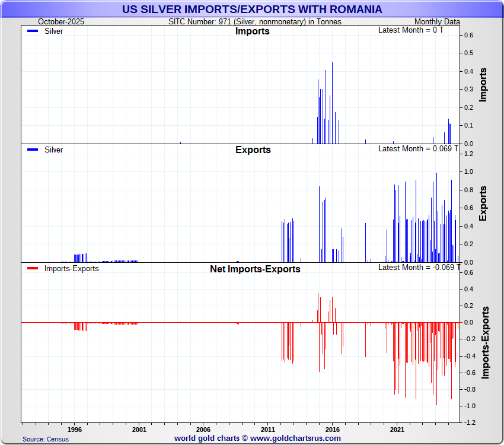The height and width of the screenshot is (445, 504).
Task: Click the rotated 'Exports' y-axis title
Action: pyautogui.click(x=483, y=203)
